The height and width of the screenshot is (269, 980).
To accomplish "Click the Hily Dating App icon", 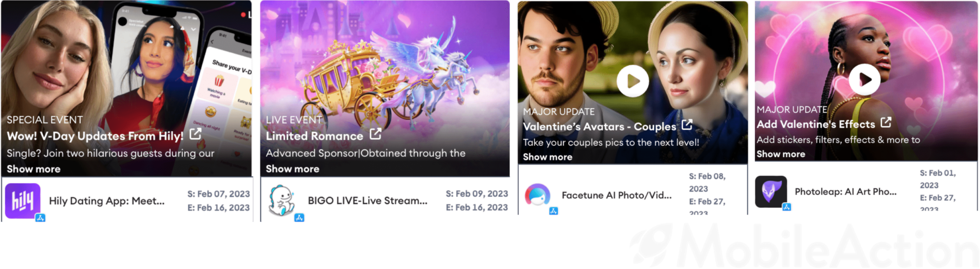I will tap(23, 201).
